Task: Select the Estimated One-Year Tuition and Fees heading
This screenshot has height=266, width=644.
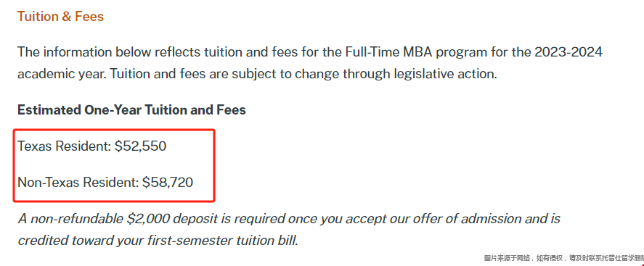Action: [x=131, y=110]
